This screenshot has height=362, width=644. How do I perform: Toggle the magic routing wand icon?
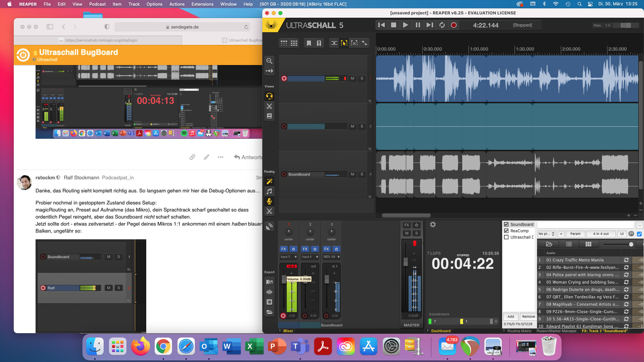(269, 181)
